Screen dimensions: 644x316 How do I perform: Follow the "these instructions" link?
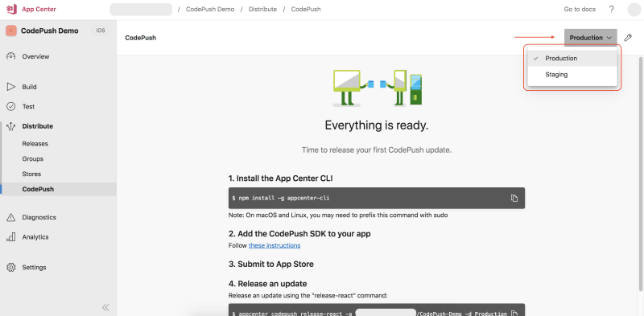pos(275,245)
